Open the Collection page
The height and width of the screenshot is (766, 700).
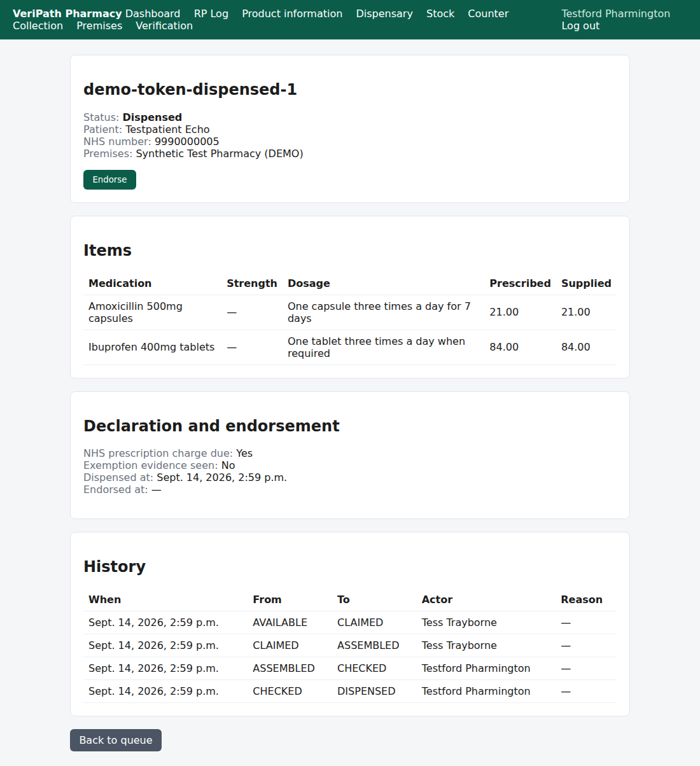38,25
